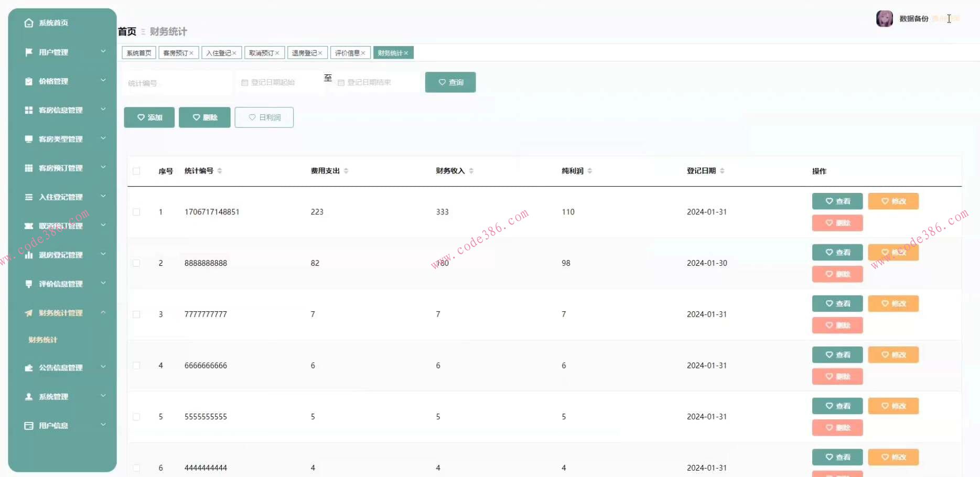This screenshot has height=477, width=980.
Task: Click the user avatar in top right
Action: (x=884, y=19)
